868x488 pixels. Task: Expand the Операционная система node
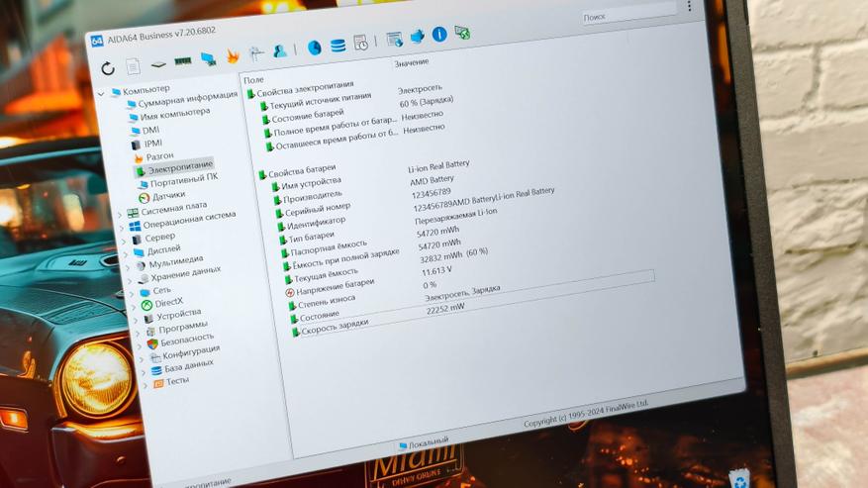click(122, 228)
